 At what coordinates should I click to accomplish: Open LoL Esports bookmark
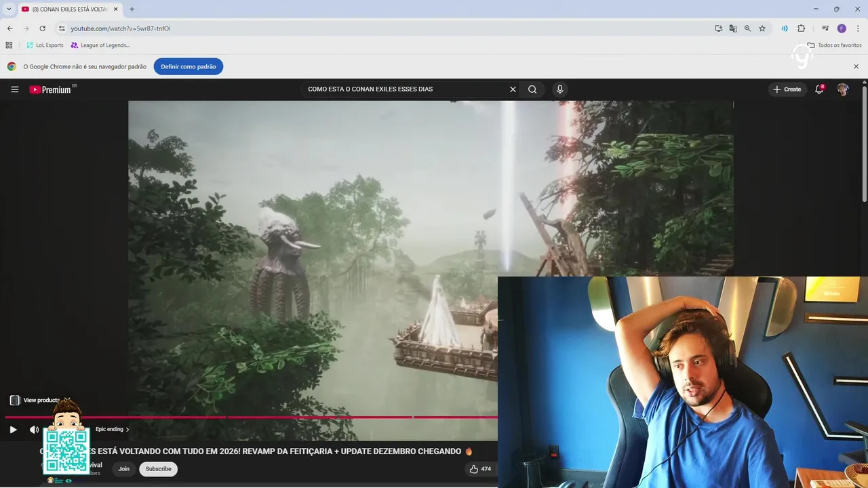(45, 45)
